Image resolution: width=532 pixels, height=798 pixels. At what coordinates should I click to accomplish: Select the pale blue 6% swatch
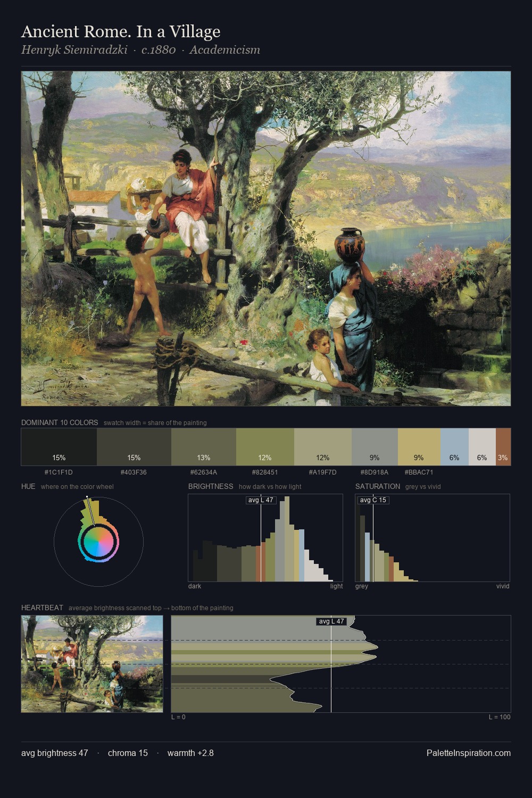[454, 447]
